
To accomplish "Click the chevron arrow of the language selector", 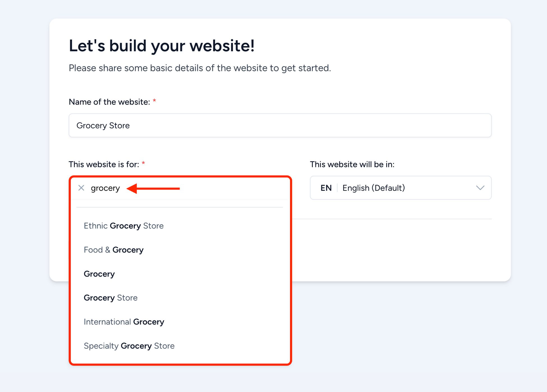I will tap(480, 188).
